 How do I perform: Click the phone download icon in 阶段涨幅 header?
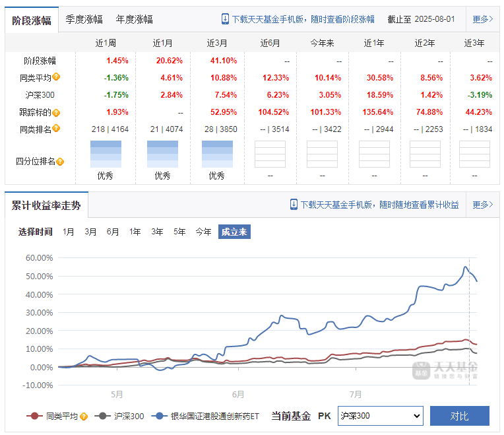coord(226,19)
